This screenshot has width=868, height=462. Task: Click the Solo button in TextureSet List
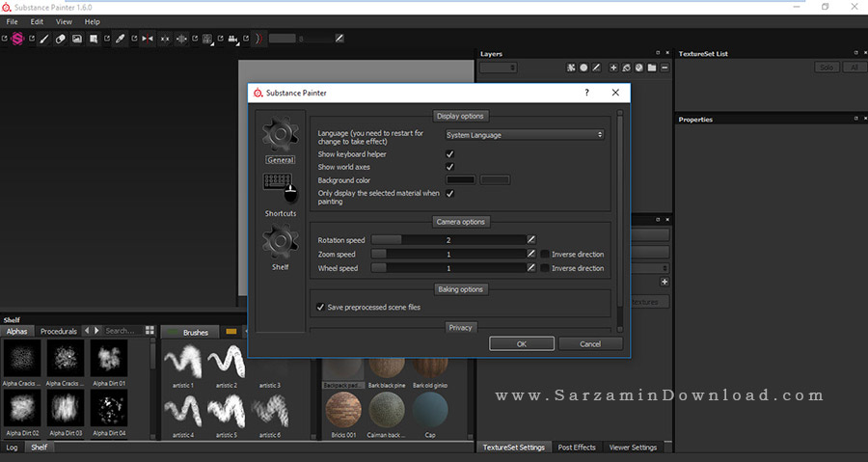point(827,67)
